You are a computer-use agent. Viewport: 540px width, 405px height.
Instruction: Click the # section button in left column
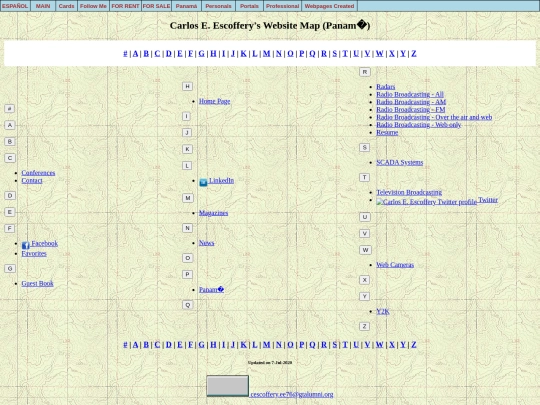point(10,108)
